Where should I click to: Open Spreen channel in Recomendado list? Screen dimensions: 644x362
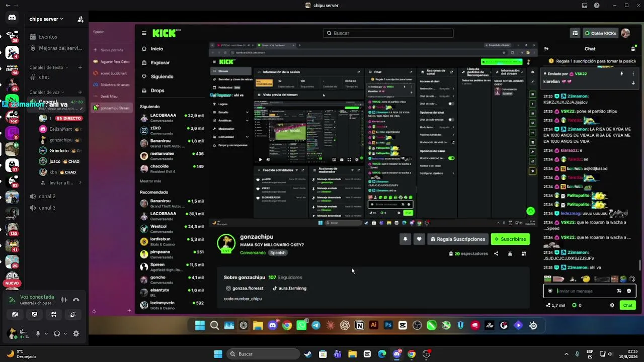[172, 267]
